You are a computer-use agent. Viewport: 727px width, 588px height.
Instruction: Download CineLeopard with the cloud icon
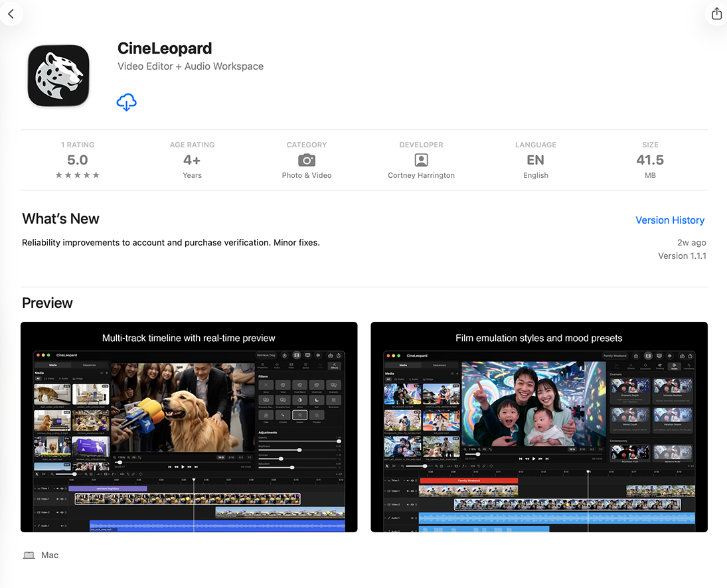[126, 102]
